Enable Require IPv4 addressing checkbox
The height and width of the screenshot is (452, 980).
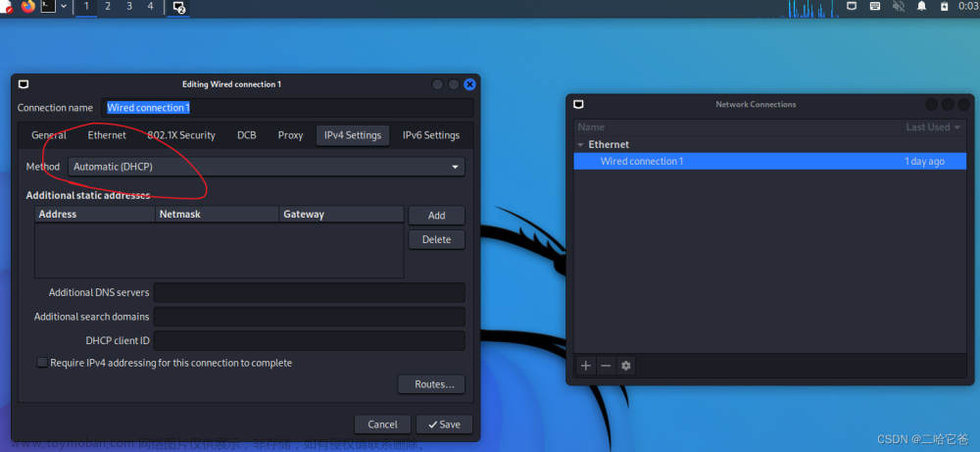tap(42, 363)
